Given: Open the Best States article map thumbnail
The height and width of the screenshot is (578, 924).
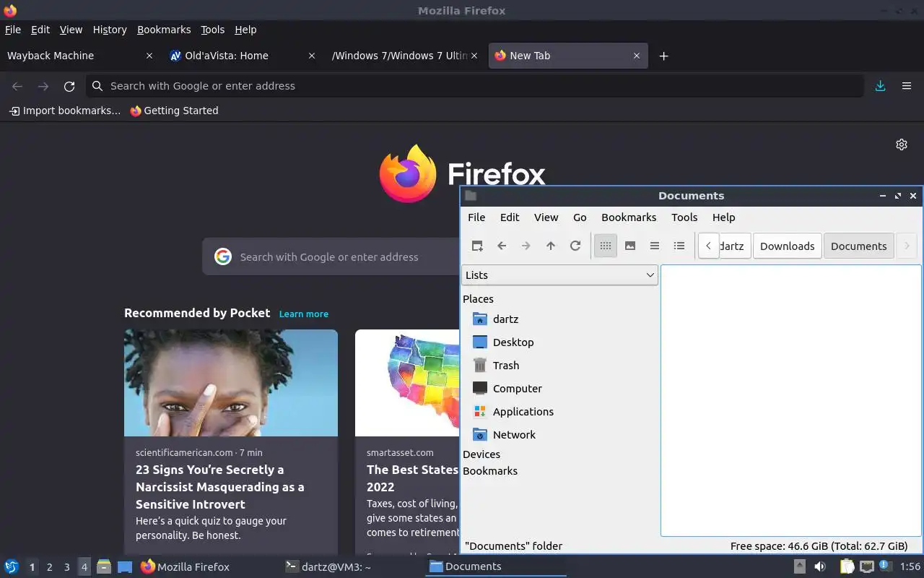Looking at the screenshot, I should pos(407,383).
